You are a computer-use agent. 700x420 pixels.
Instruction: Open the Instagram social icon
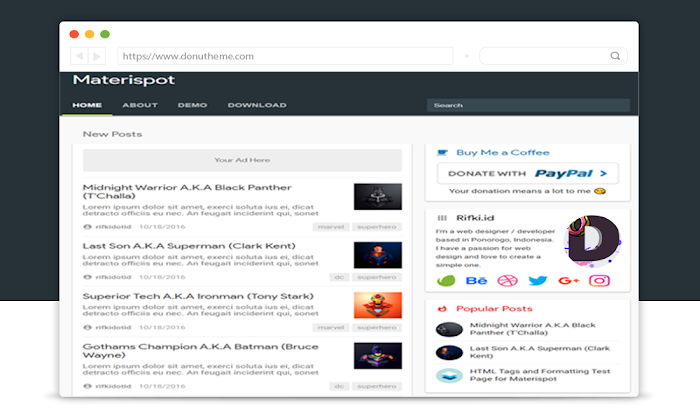[599, 281]
